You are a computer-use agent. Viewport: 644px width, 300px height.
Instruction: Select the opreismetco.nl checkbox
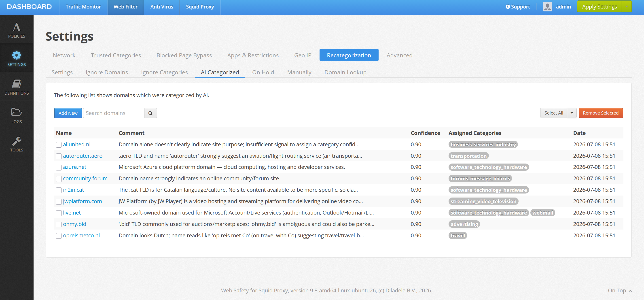click(x=59, y=236)
